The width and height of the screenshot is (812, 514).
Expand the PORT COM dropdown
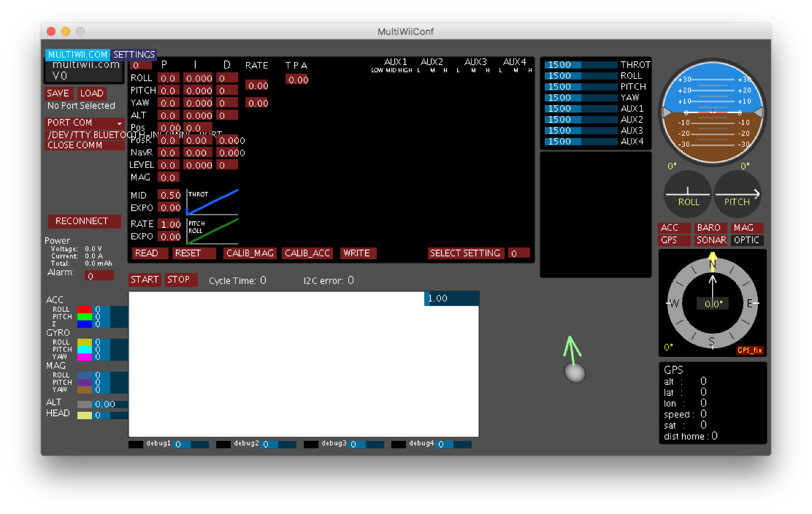coord(85,123)
